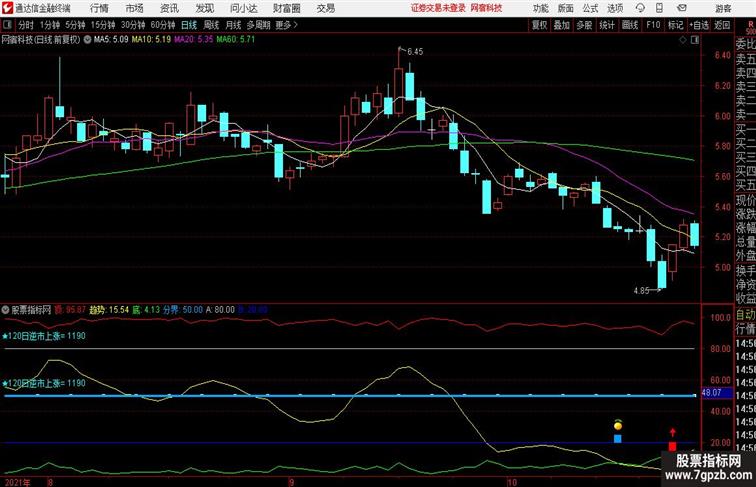Viewport: 756px width, 487px height.
Task: Switch to the 月线 monthly tab
Action: (233, 25)
